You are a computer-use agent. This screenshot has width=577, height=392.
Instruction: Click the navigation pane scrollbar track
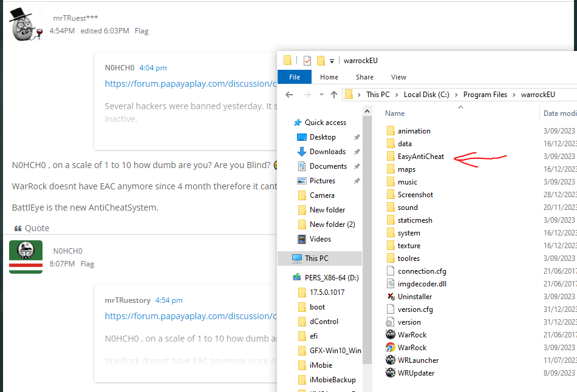click(367, 378)
